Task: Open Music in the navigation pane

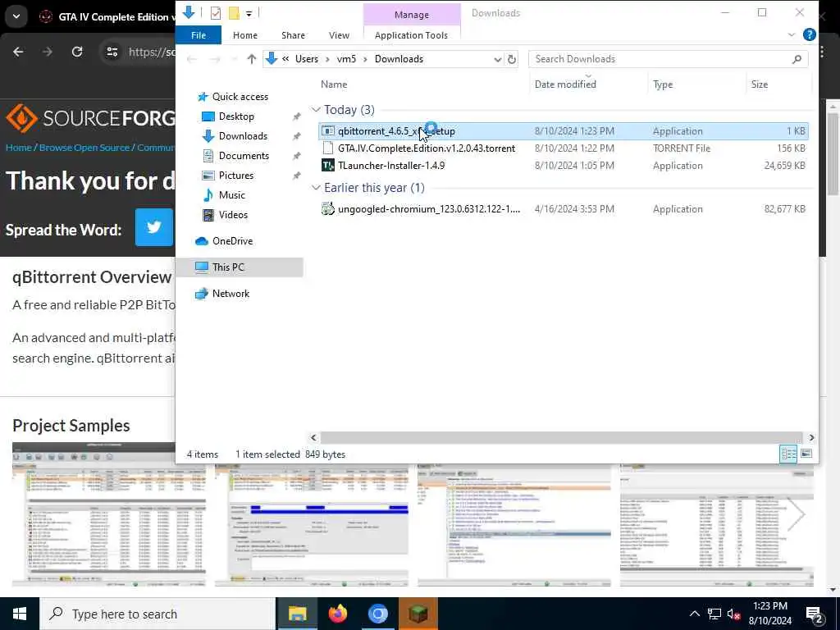Action: tap(231, 195)
